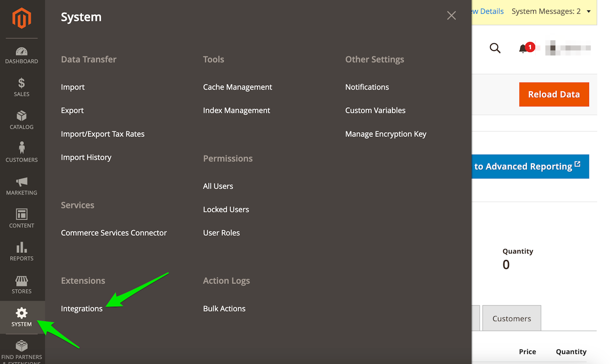Viewport: 611px width, 364px height.
Task: Open the Reports bar chart icon
Action: pos(21,247)
